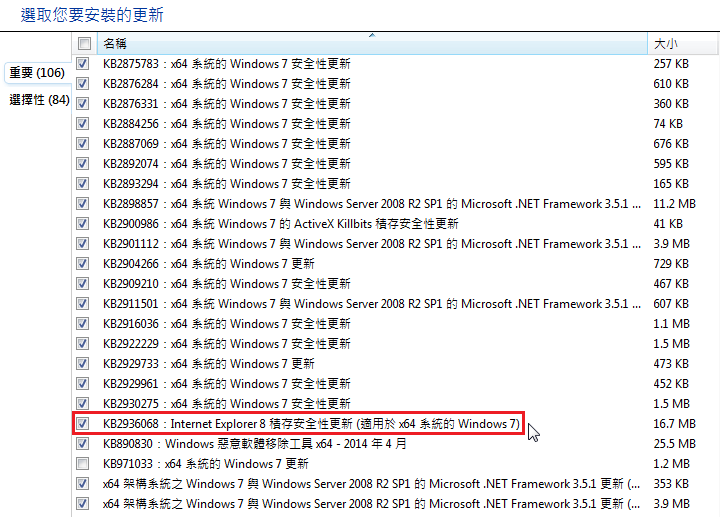Select the KB2901112 .NET Framework row text
Screen dimensions: 720x517
372,243
